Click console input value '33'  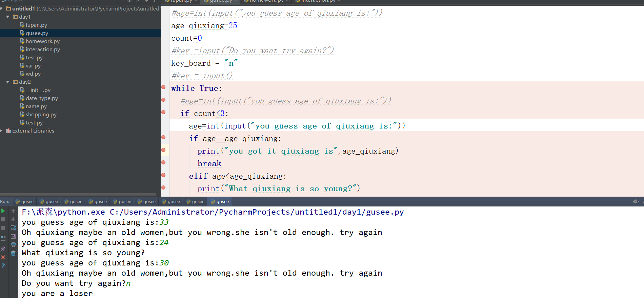[164, 222]
